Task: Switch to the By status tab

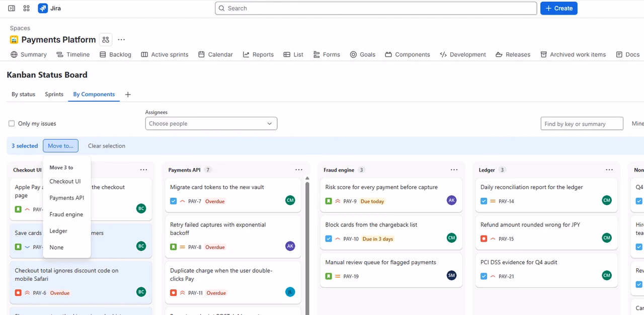Action: (23, 95)
